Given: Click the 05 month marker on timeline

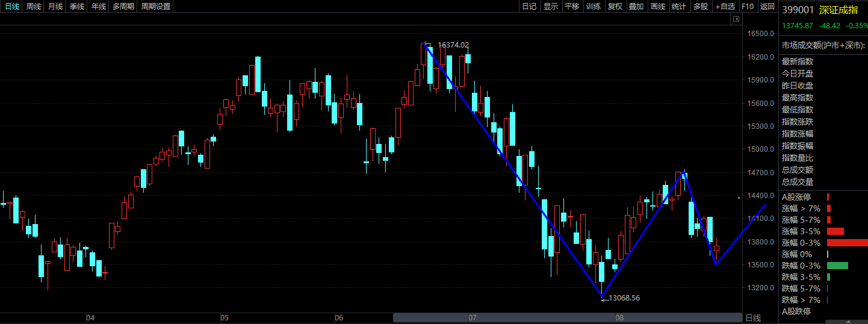Looking at the screenshot, I should pos(224,317).
